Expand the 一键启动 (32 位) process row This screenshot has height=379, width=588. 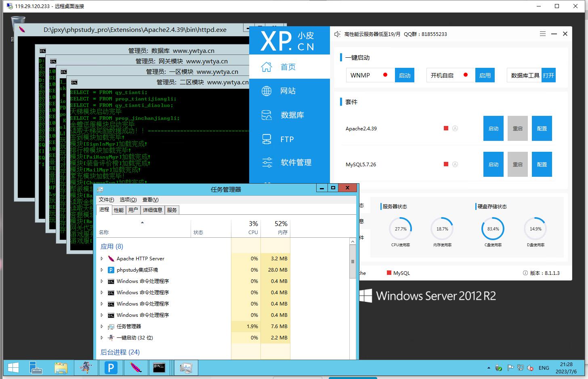tap(102, 337)
